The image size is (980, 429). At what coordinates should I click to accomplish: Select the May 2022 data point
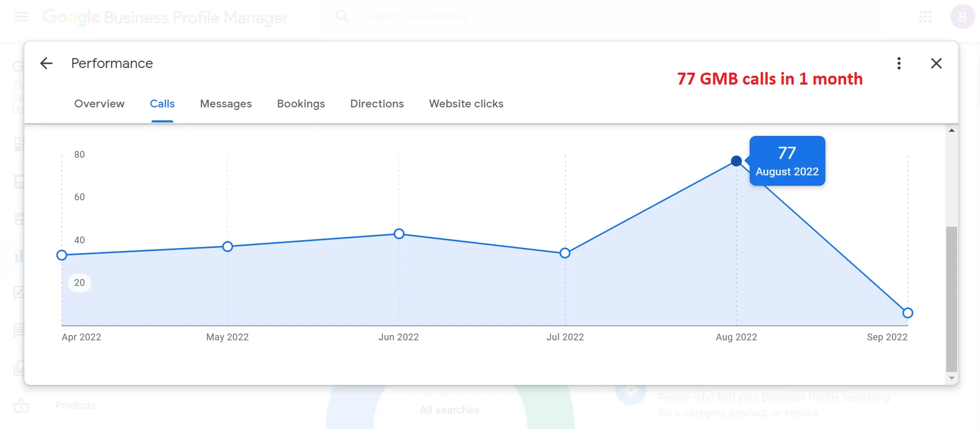(227, 246)
